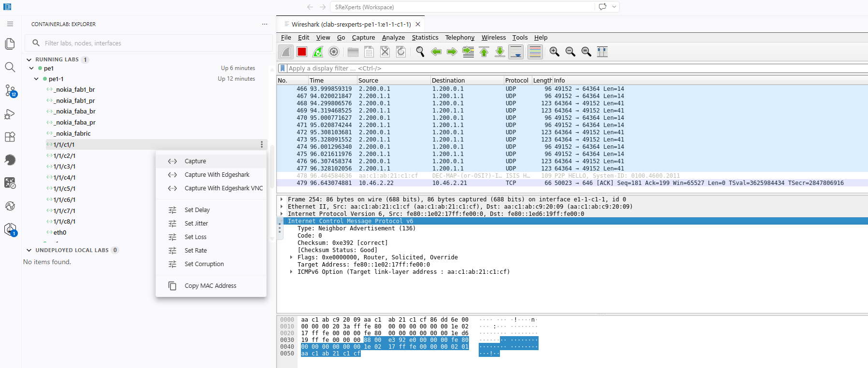The height and width of the screenshot is (368, 868).
Task: Open the Search view in activity bar
Action: click(x=10, y=67)
